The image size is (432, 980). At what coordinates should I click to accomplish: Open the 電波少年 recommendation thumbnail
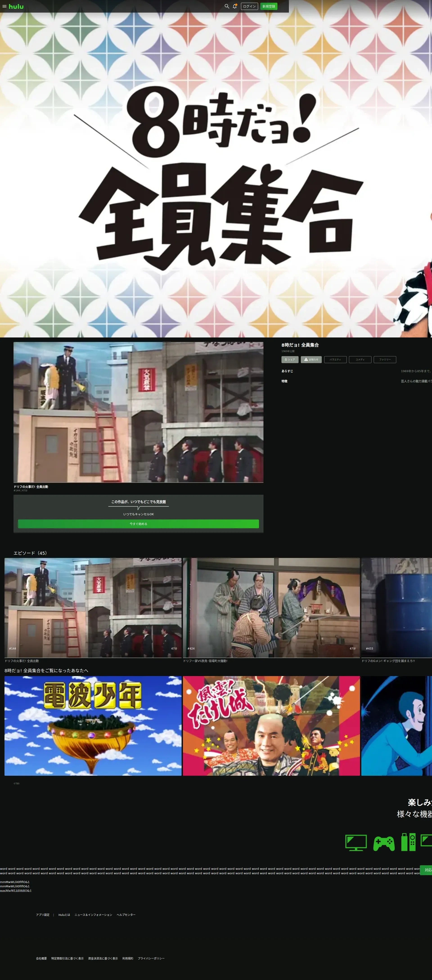point(93,726)
